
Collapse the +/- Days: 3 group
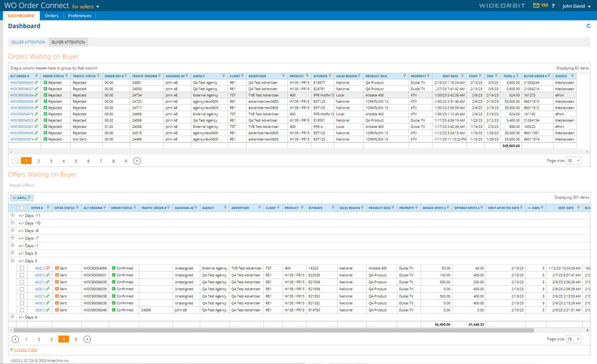(x=12, y=261)
